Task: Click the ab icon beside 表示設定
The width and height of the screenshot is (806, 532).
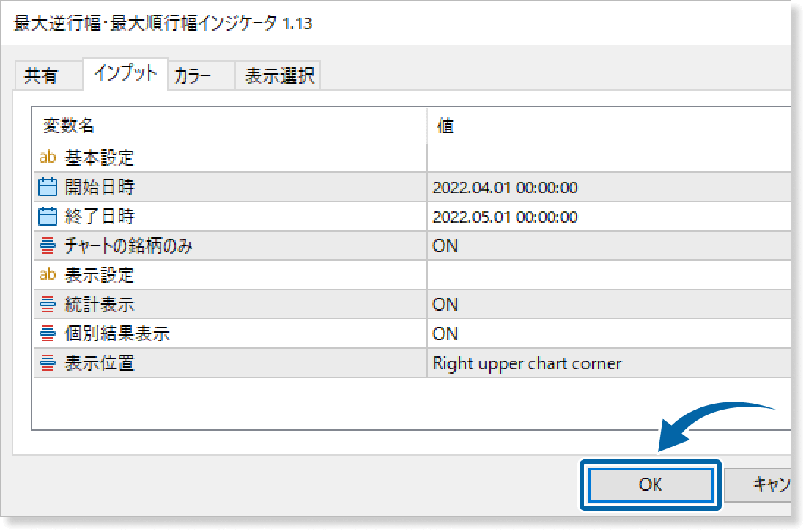Action: (48, 276)
